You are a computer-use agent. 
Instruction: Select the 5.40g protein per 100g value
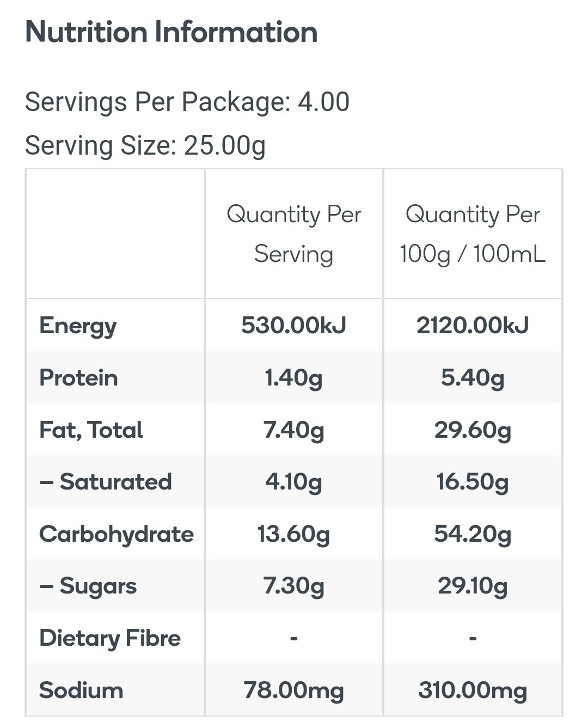click(x=473, y=378)
